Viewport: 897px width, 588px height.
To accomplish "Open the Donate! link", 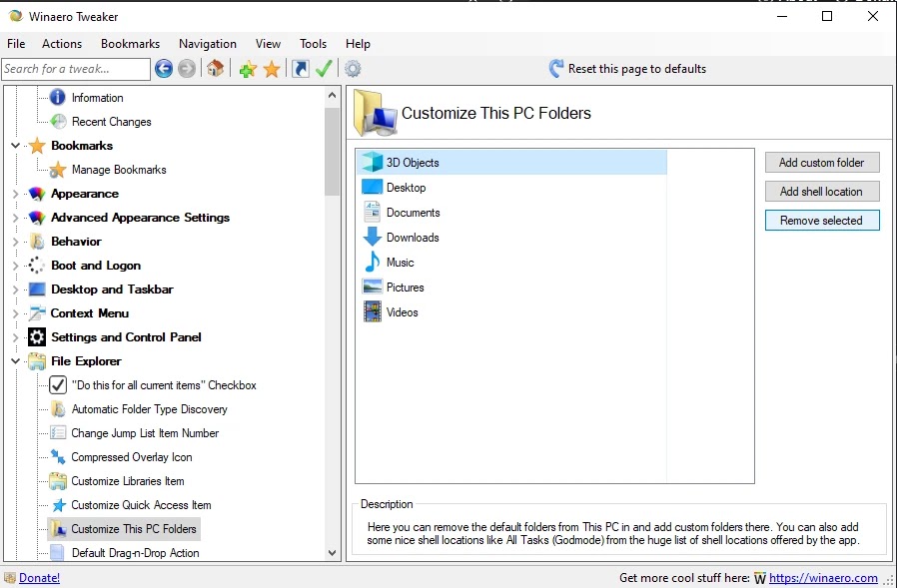I will pos(40,578).
